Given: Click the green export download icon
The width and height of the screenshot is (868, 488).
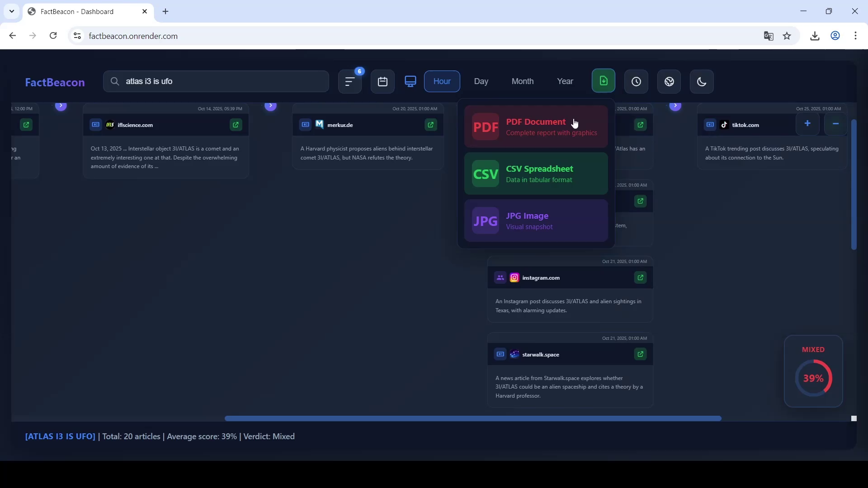Looking at the screenshot, I should coord(604,81).
